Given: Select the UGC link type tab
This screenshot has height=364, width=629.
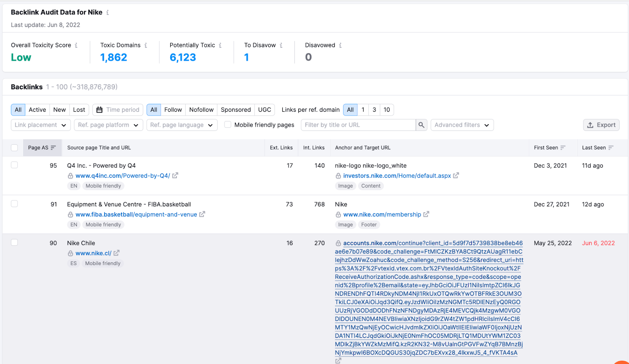Looking at the screenshot, I should (x=265, y=110).
